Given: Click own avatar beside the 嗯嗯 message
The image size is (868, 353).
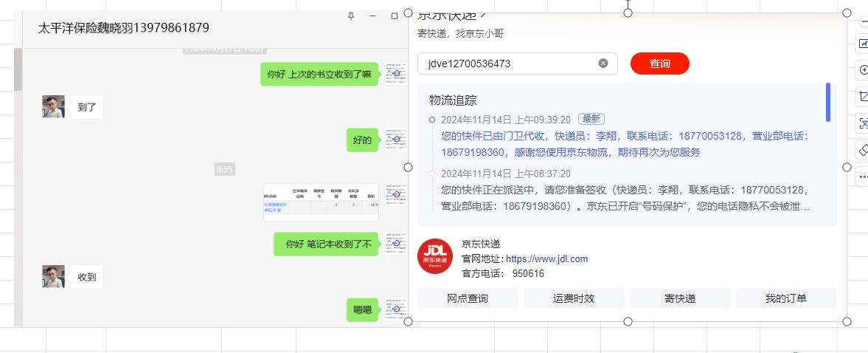Looking at the screenshot, I should pyautogui.click(x=396, y=309).
